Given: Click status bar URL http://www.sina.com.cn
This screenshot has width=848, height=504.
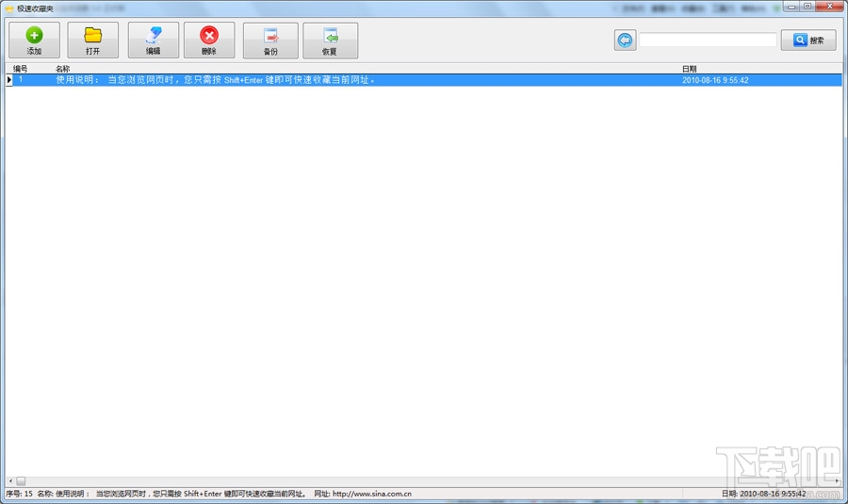Looking at the screenshot, I should tap(372, 494).
